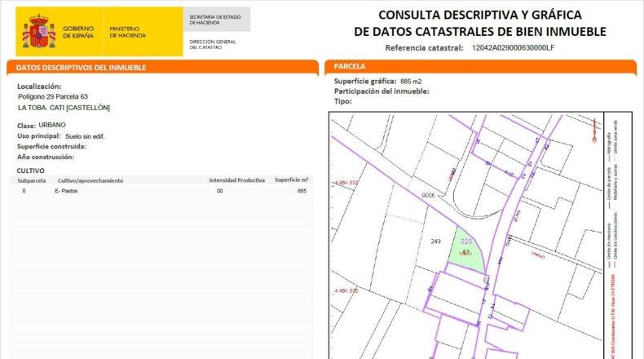Screen dimensions: 644x359
Task: Click the 'MINISTERIO DE HACIENDA' text
Action: coord(127,32)
